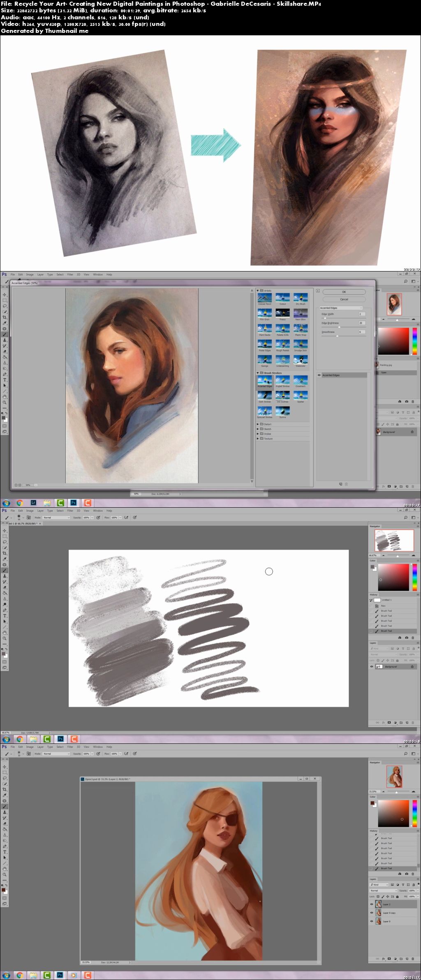Expand the Stylize filter folder

pyautogui.click(x=258, y=434)
